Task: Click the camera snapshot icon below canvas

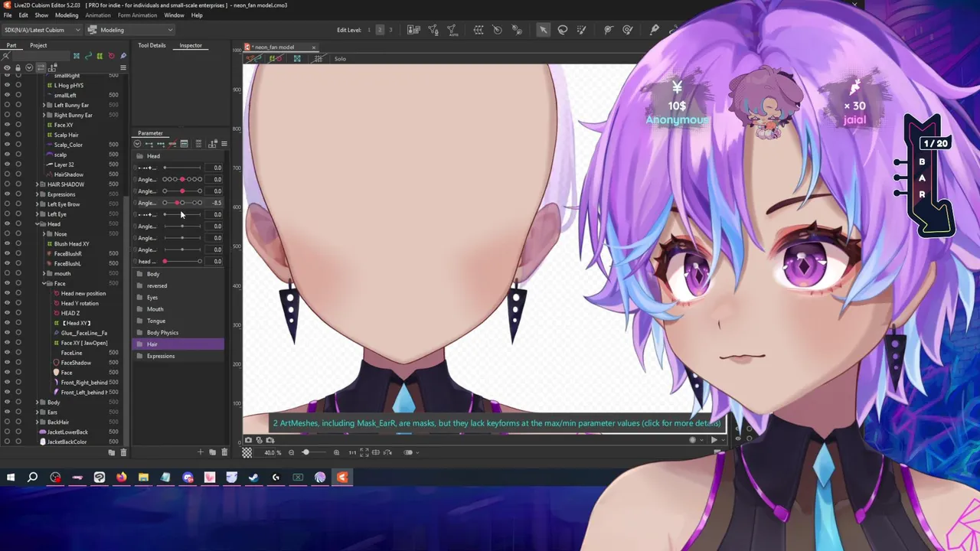Action: (x=248, y=440)
